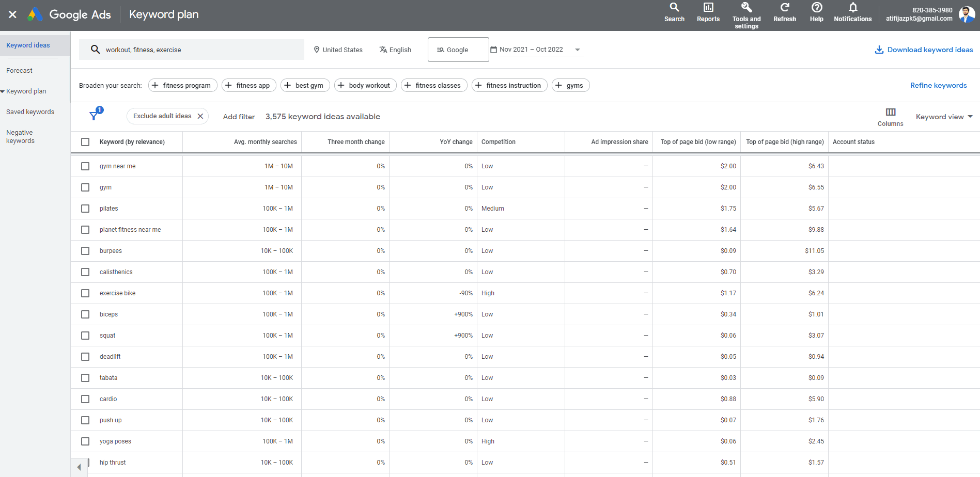Check the checkbox for 'gym near me'
This screenshot has width=980, height=477.
[85, 166]
